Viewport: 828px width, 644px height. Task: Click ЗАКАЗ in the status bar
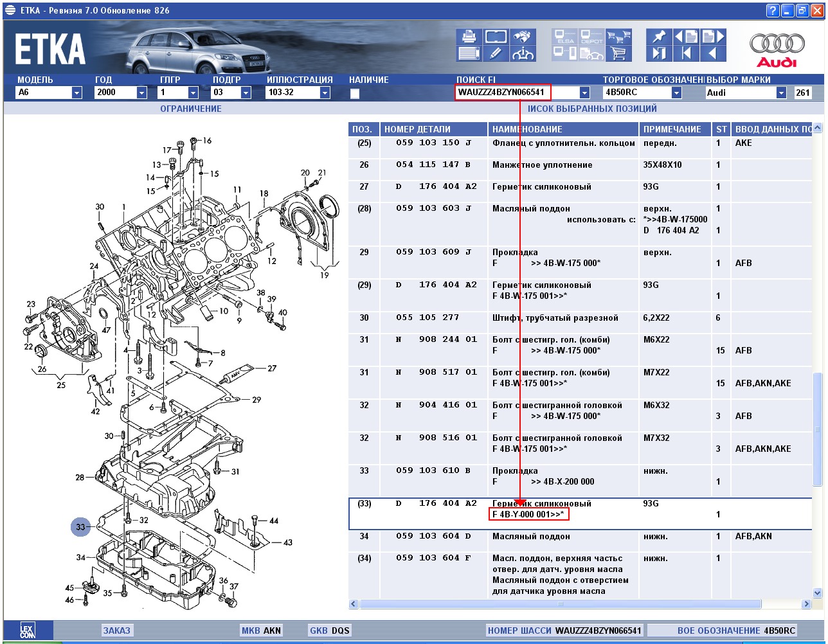click(x=117, y=631)
